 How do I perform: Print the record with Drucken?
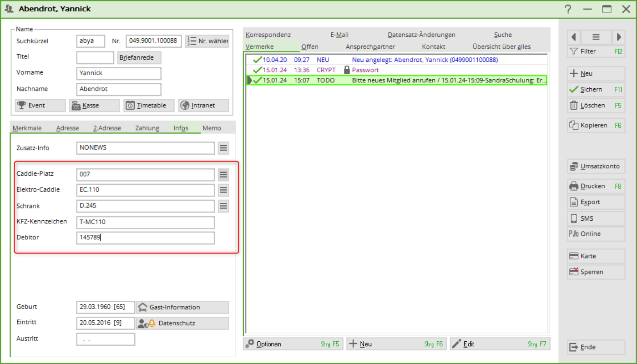pos(596,186)
